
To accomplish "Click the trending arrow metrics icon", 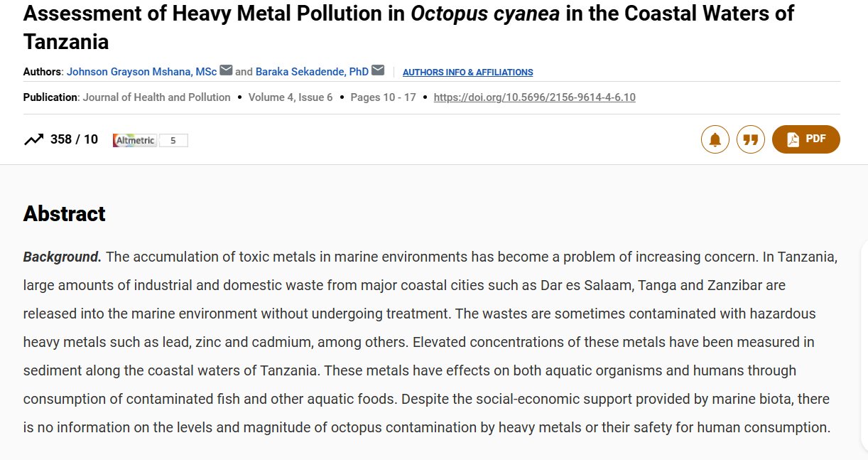I will [x=33, y=140].
